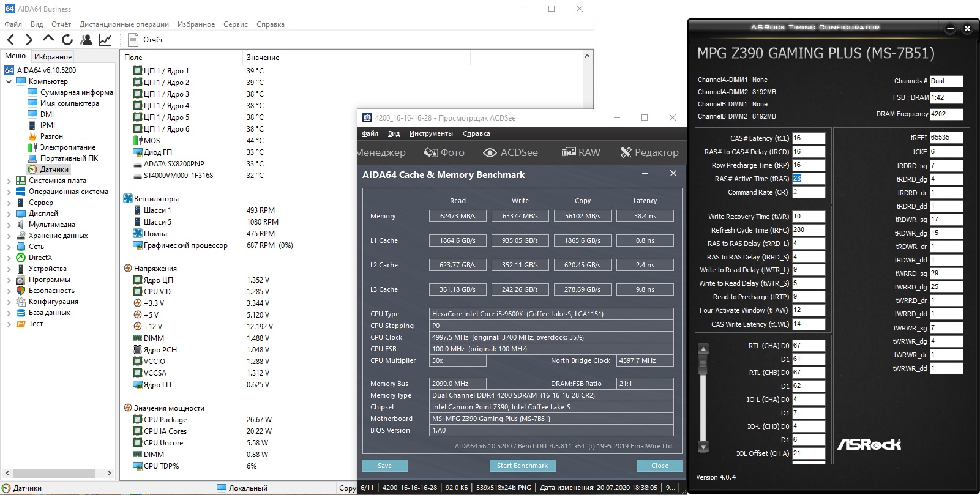Expand the Дисплей node

pyautogui.click(x=9, y=214)
